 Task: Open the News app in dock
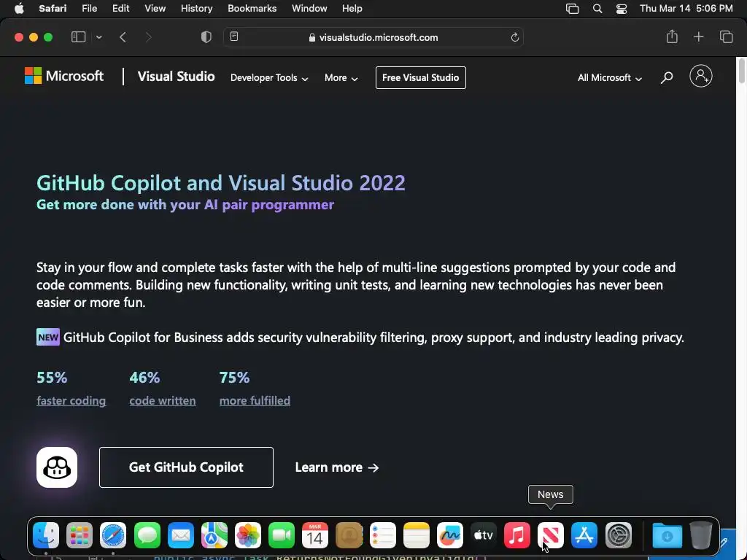[551, 535]
